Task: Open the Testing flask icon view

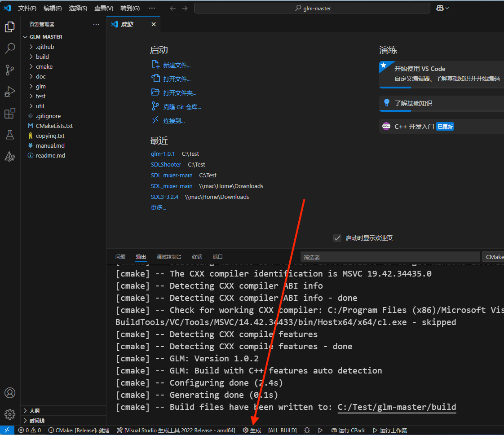Action: pyautogui.click(x=10, y=135)
